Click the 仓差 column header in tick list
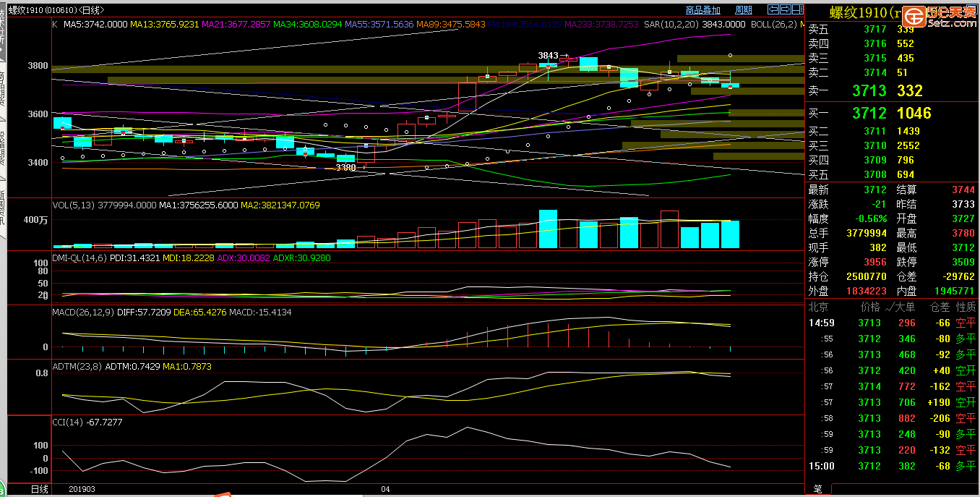980x497 pixels. click(940, 307)
